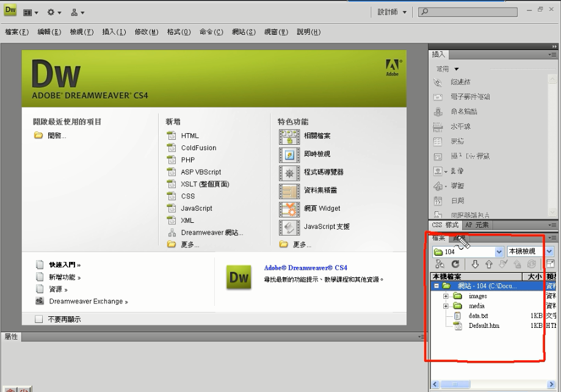Connect to remote host in Files panel
Viewport: 561px width, 392px height.
coord(440,264)
